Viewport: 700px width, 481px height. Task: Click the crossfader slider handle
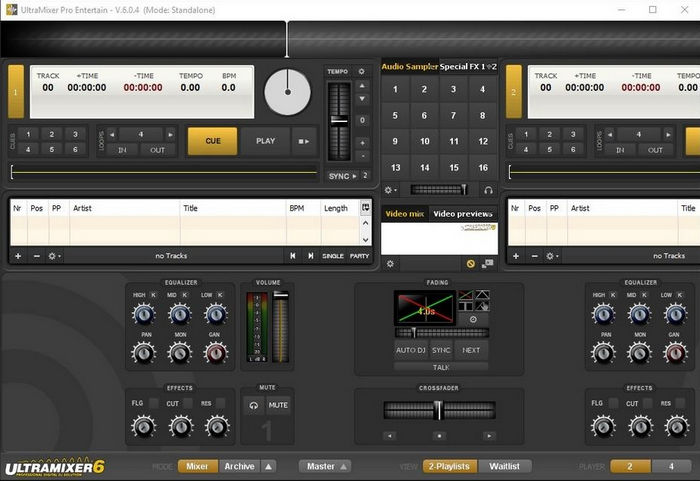click(438, 410)
